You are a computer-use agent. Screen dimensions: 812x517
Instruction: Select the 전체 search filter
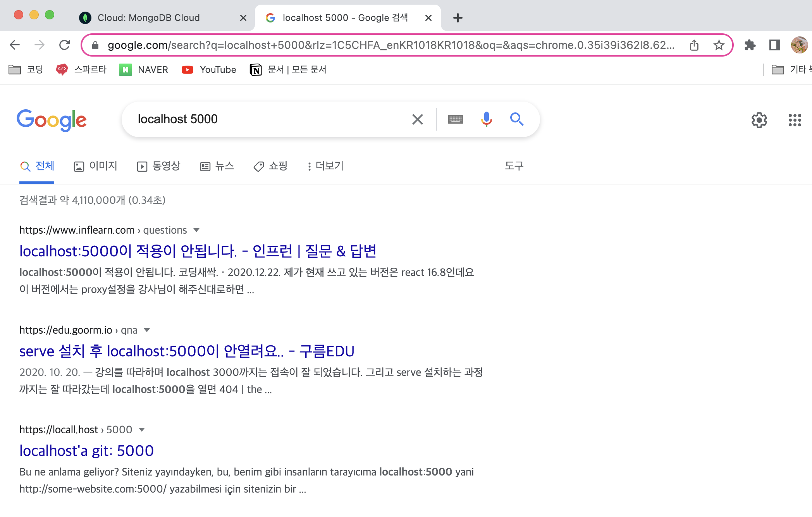click(37, 166)
